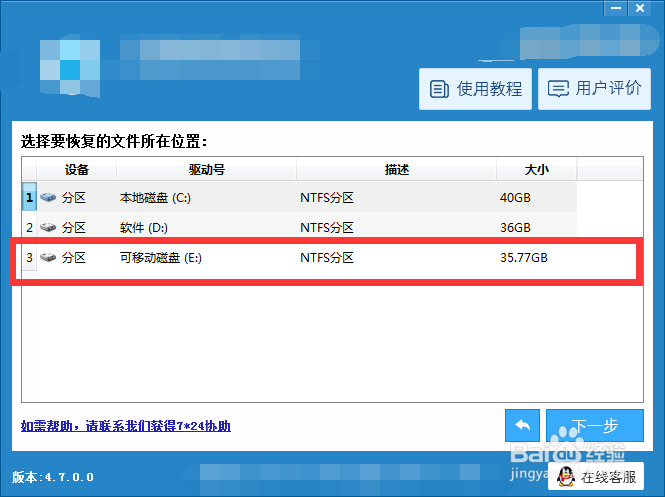Sort by the 驱动号 column header
665x497 pixels.
tap(206, 170)
